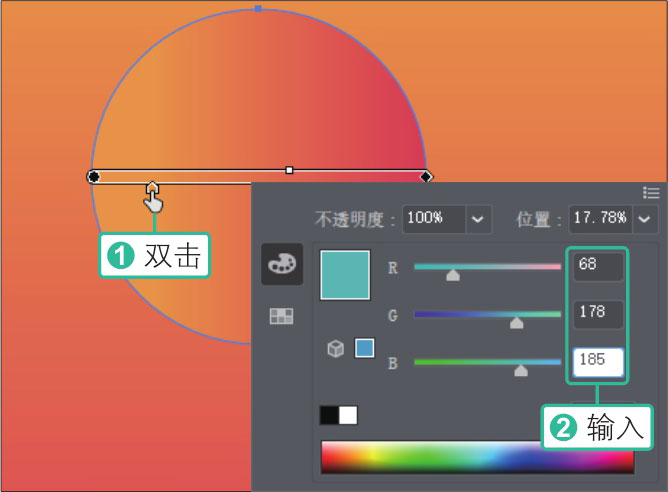Expand the Opacity percentage dropdown
This screenshot has height=492, width=668.
coord(479,218)
